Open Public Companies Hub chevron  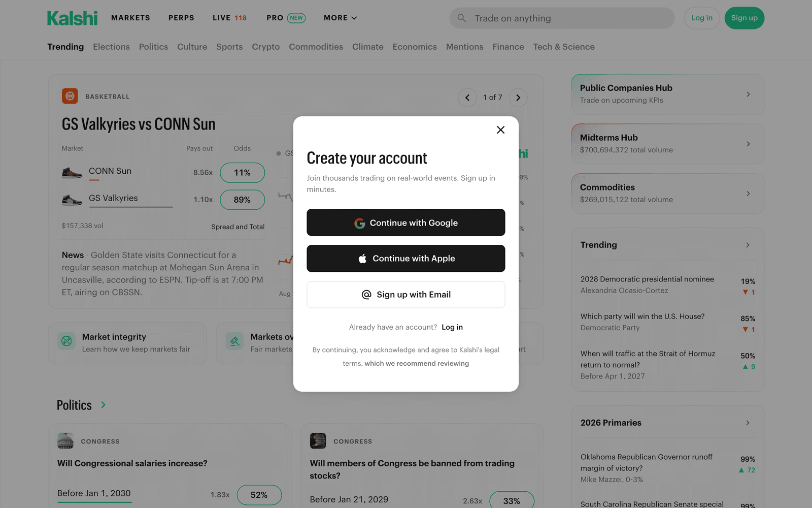click(748, 94)
